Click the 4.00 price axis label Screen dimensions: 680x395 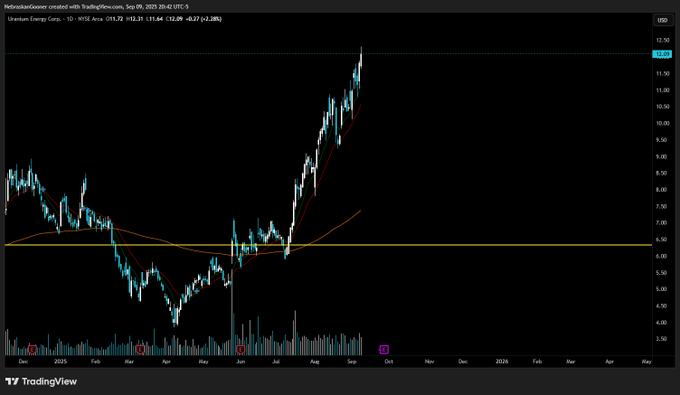662,323
